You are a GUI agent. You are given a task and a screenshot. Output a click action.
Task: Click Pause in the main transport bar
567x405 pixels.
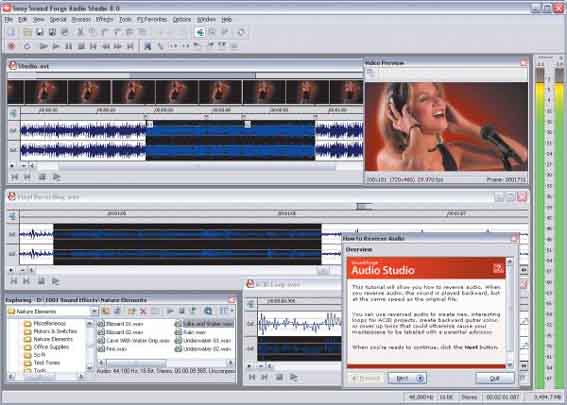(x=68, y=46)
